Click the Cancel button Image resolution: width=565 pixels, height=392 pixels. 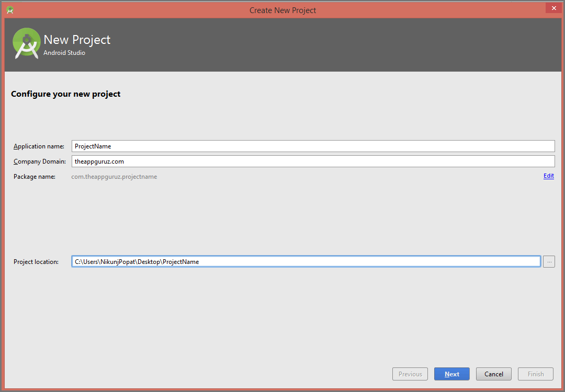[x=494, y=374]
